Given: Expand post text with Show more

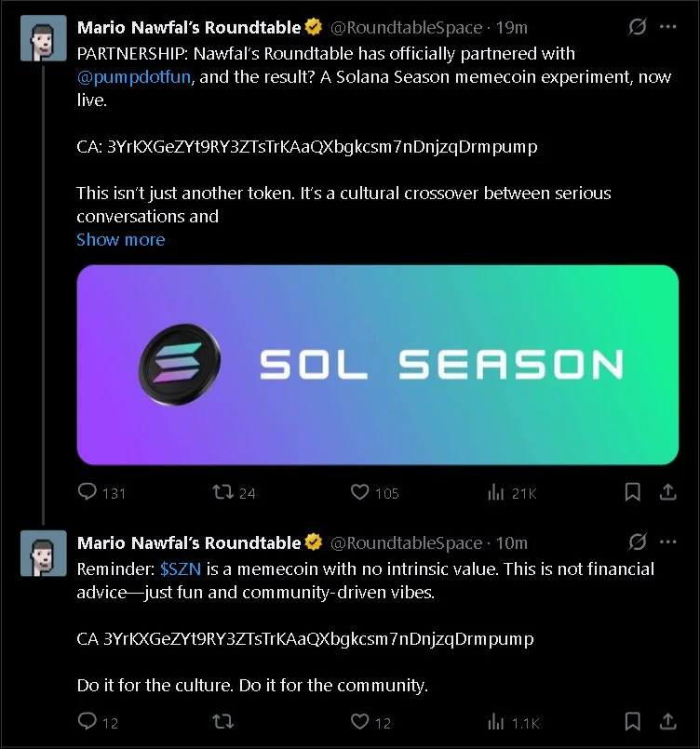Looking at the screenshot, I should click(121, 239).
